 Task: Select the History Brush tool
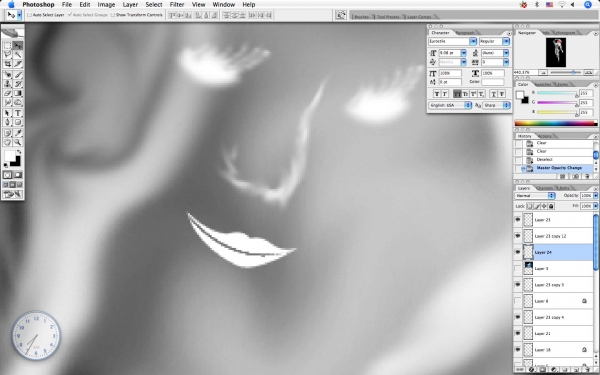pos(18,84)
